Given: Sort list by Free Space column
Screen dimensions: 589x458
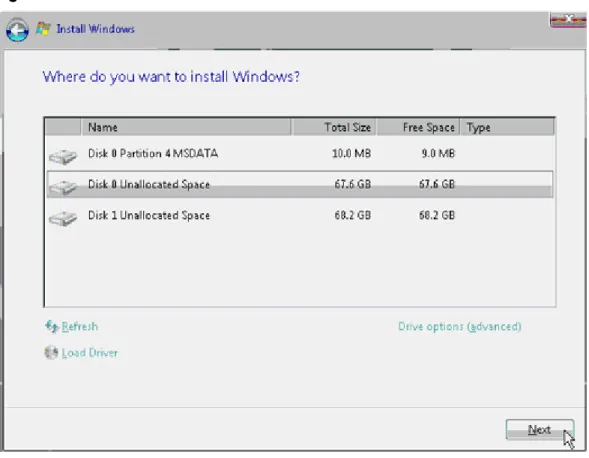Looking at the screenshot, I should point(418,127).
